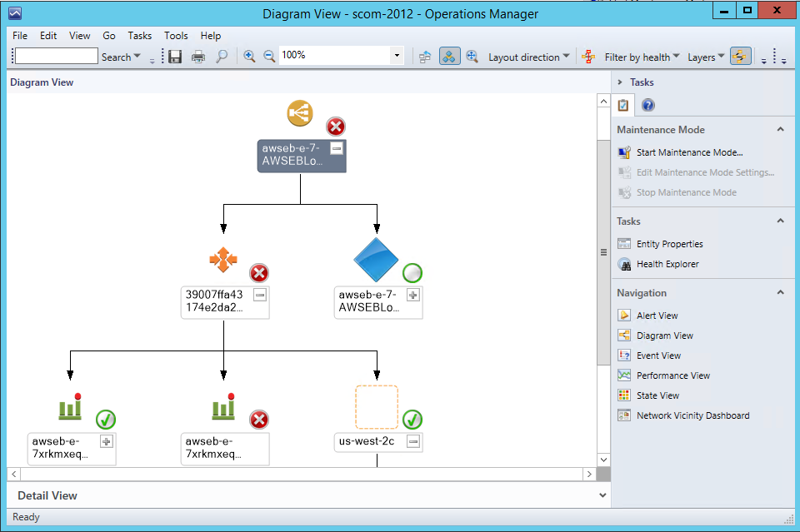
Task: Select the orange load balancer icon at top
Action: pyautogui.click(x=300, y=112)
